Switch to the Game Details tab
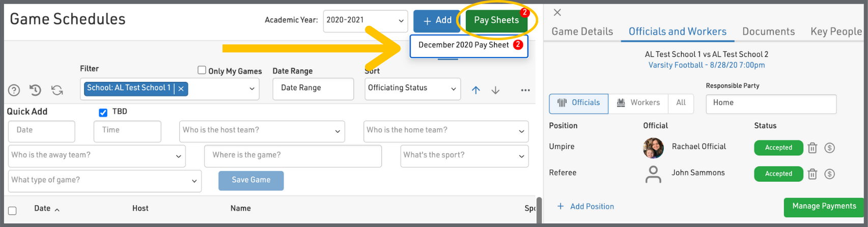This screenshot has height=227, width=868. pyautogui.click(x=582, y=32)
